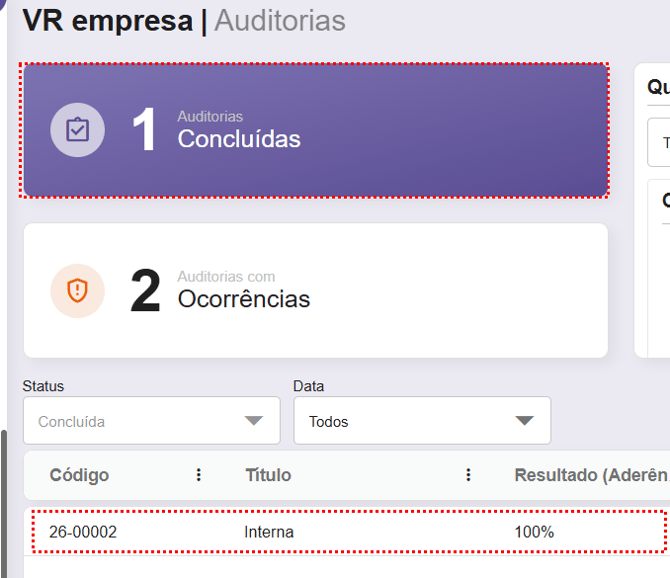
Task: Sort by the Título column header
Action: click(x=268, y=475)
